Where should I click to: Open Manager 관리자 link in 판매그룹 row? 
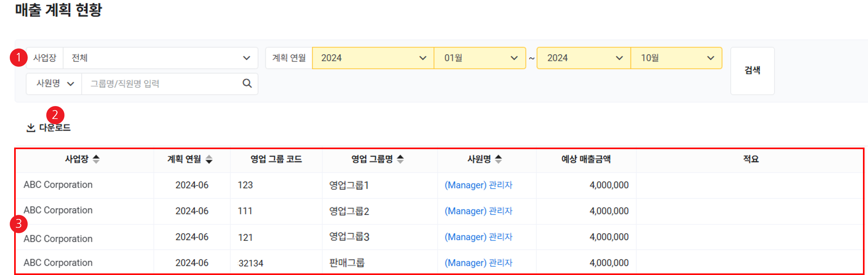(x=478, y=263)
